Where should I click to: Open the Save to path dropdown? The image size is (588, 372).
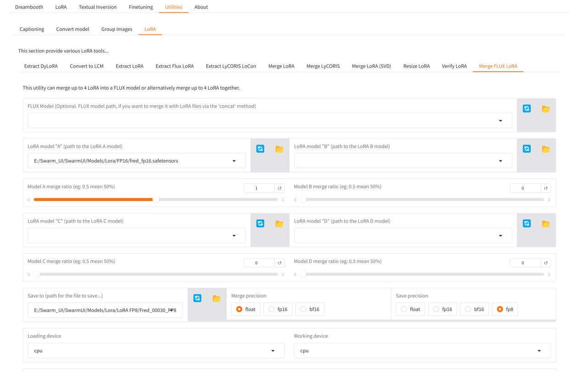pyautogui.click(x=171, y=310)
